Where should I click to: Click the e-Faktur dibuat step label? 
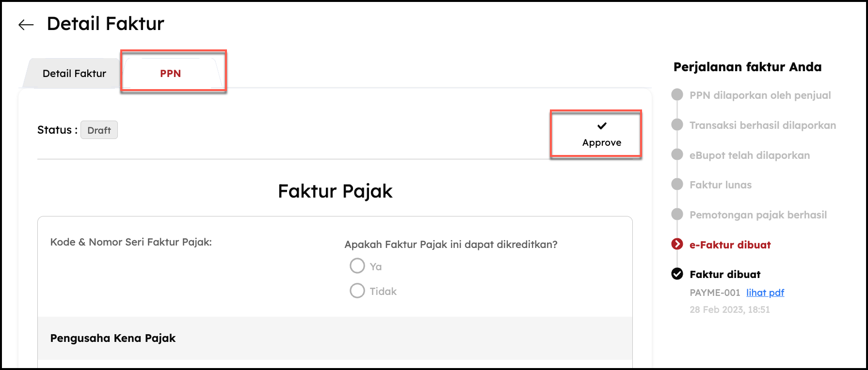[x=730, y=245]
